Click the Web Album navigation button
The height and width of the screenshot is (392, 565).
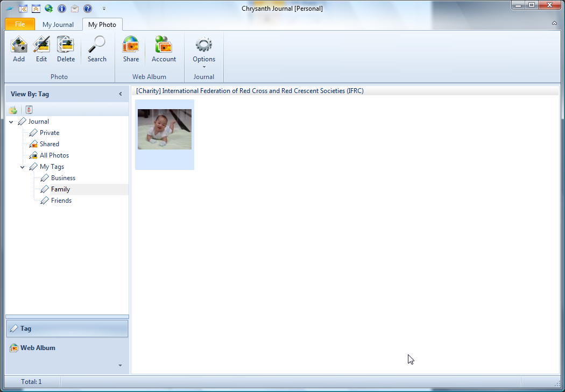click(x=38, y=348)
